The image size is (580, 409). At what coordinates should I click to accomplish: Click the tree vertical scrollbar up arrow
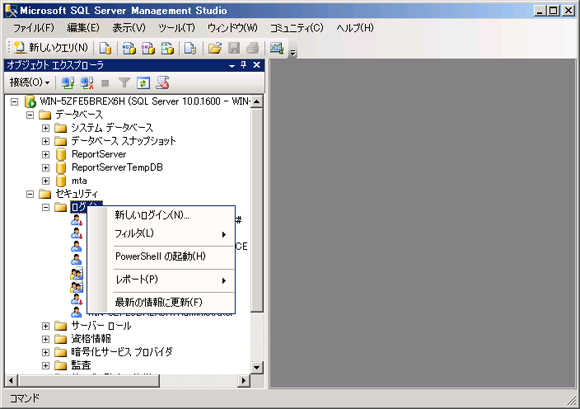[x=257, y=101]
